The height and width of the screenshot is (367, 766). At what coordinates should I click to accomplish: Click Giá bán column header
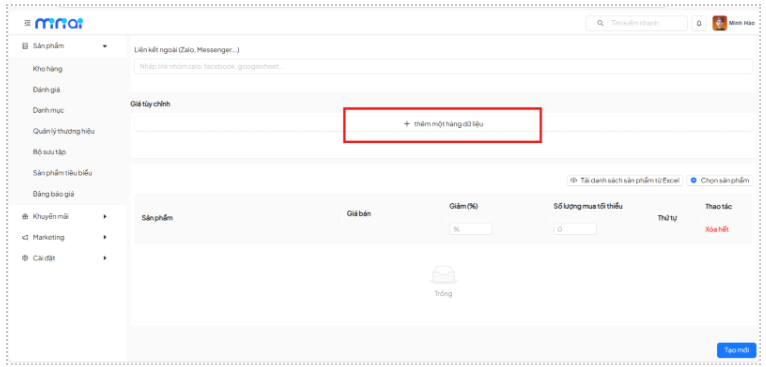(359, 214)
